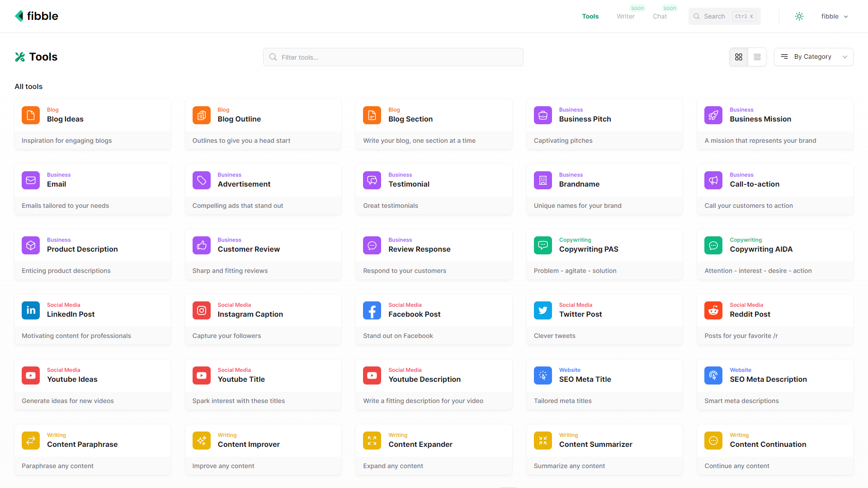
Task: Click the Copywriting PAS message icon
Action: pyautogui.click(x=543, y=245)
